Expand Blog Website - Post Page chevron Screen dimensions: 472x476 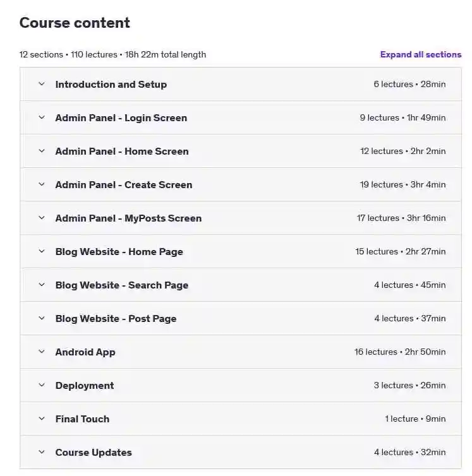[42, 318]
